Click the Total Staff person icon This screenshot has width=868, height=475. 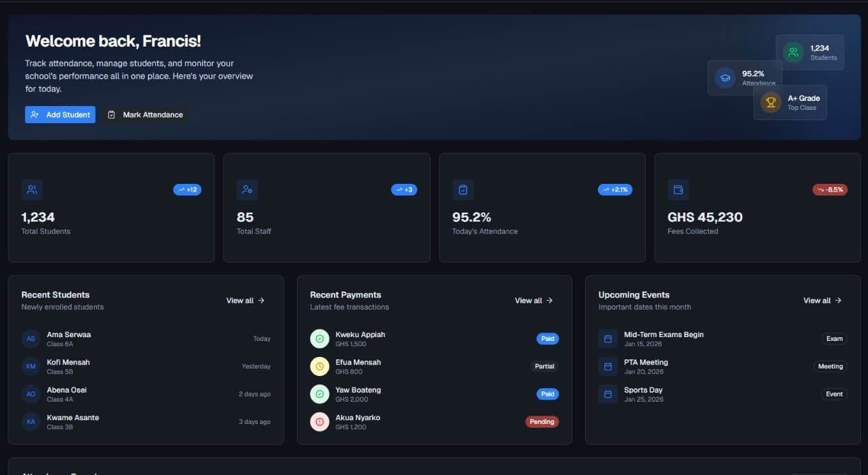click(247, 189)
